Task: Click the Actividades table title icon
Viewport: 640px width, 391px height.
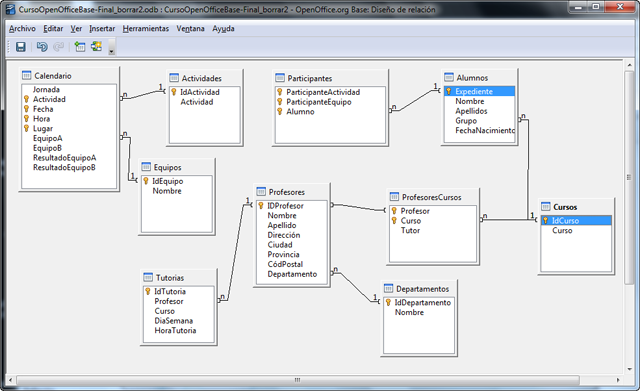Action: point(174,78)
